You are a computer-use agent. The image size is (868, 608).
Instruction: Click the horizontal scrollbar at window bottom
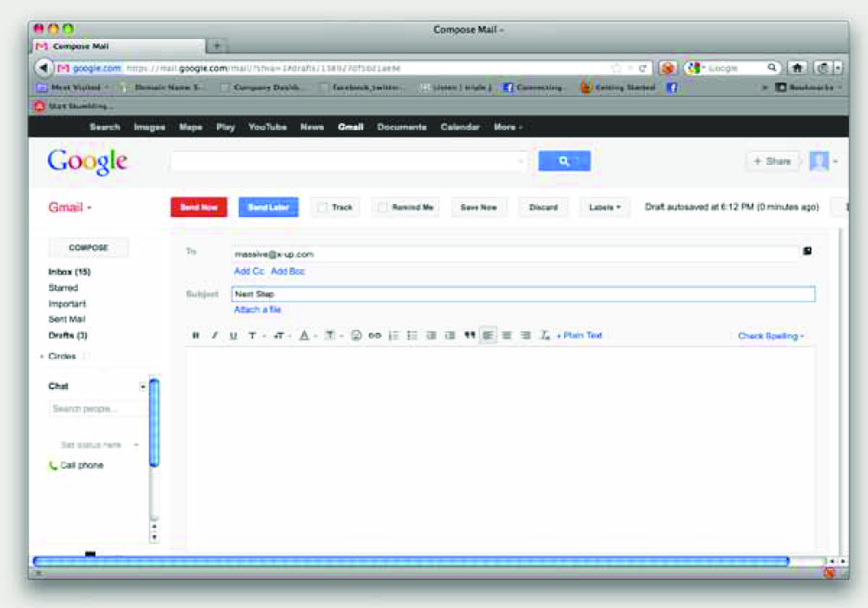tap(411, 561)
